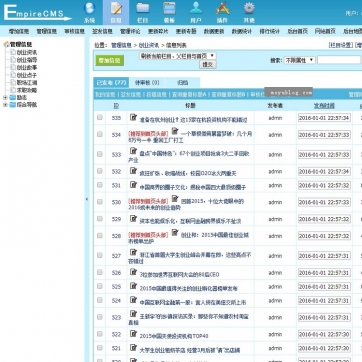Click the edit icon in row 531
This screenshot has width=362, height=362.
(x=133, y=185)
